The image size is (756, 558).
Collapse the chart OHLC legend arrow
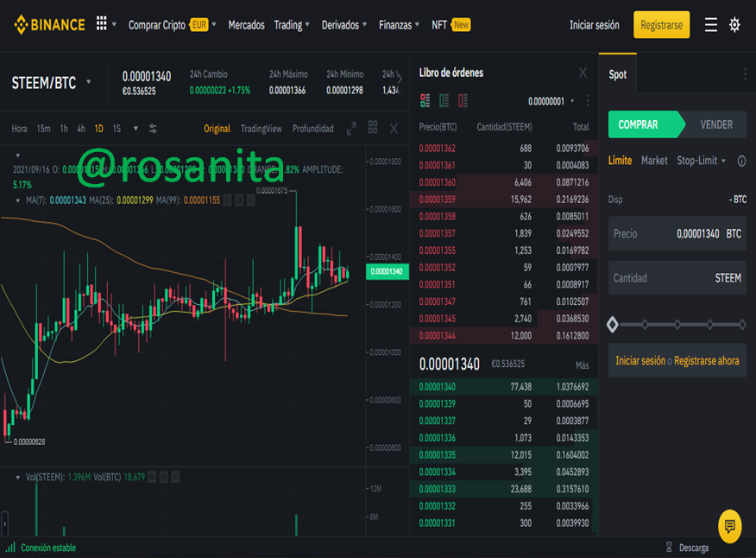click(x=18, y=155)
